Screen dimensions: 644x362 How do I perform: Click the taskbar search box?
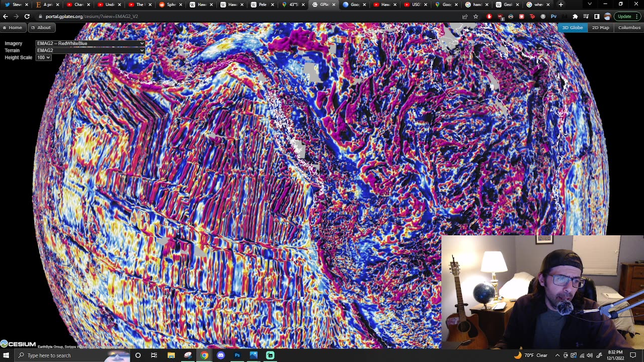tap(72, 355)
